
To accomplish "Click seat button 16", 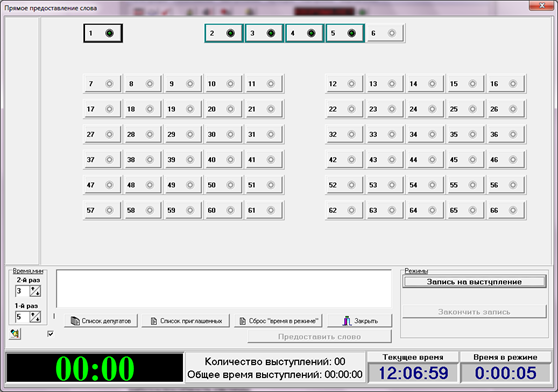I will pos(506,84).
